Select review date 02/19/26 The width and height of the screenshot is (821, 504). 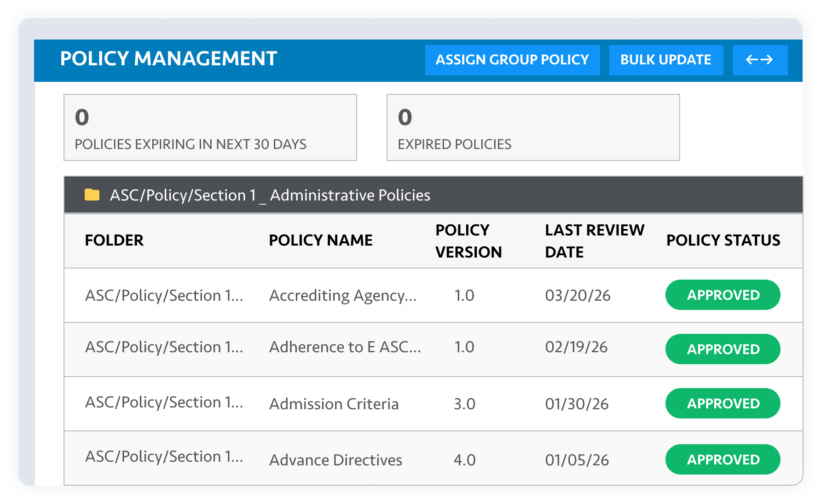[x=577, y=347]
